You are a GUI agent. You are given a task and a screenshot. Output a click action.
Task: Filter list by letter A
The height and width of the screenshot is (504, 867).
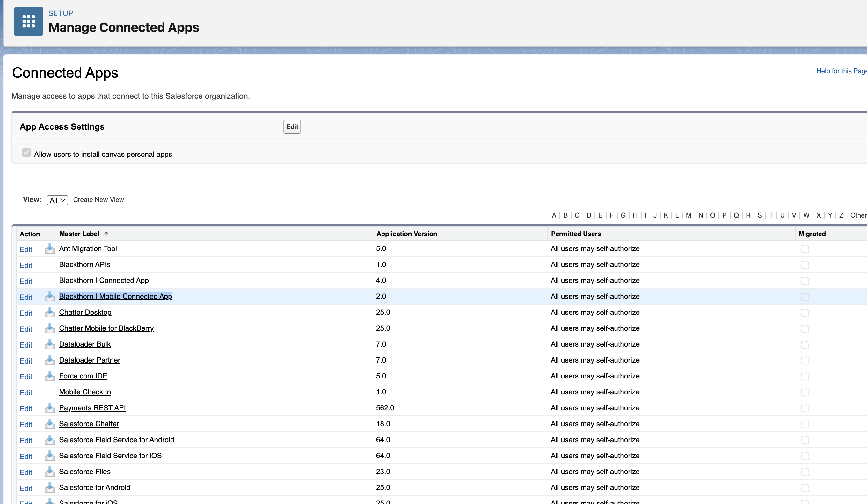pyautogui.click(x=554, y=215)
